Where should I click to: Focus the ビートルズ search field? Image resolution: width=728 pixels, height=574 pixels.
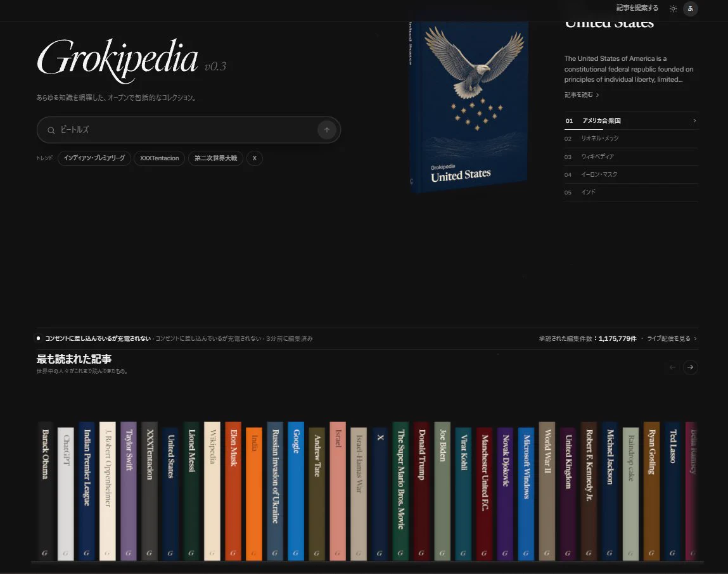click(x=189, y=130)
